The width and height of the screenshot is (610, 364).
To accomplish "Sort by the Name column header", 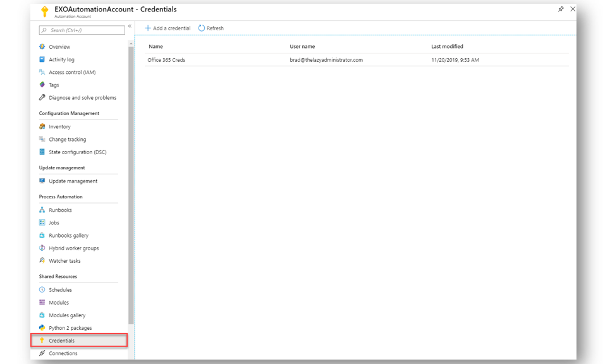I will coord(156,46).
